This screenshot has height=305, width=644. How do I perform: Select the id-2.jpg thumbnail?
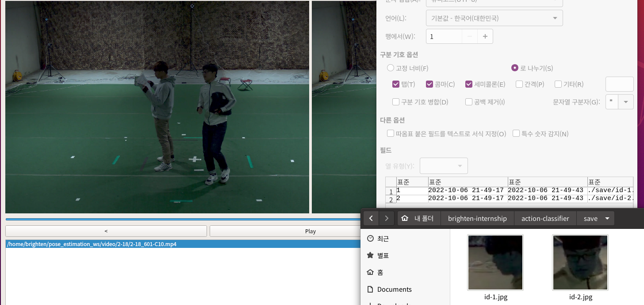(580, 263)
